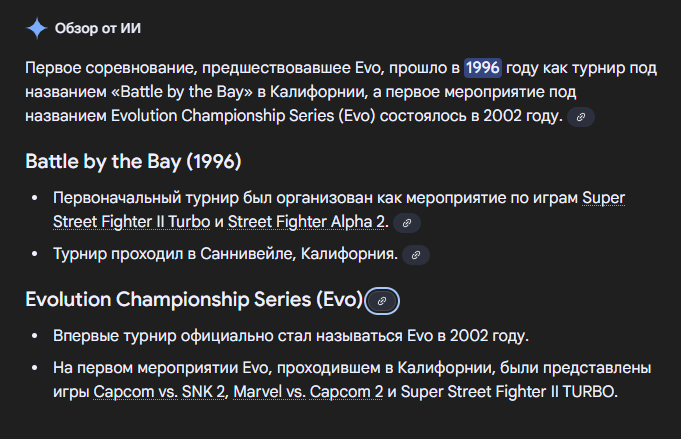Click the intro paragraph starting "Первое соревнование"
The image size is (681, 439).
pyautogui.click(x=240, y=68)
